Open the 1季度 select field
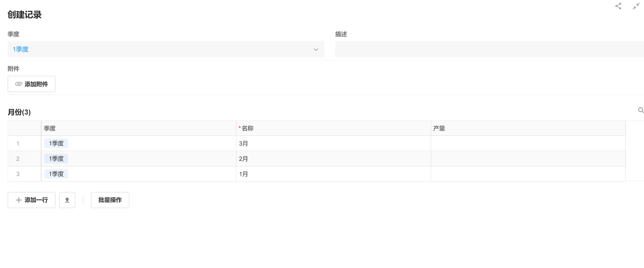Screen dimensions: 644x268 coord(160,49)
